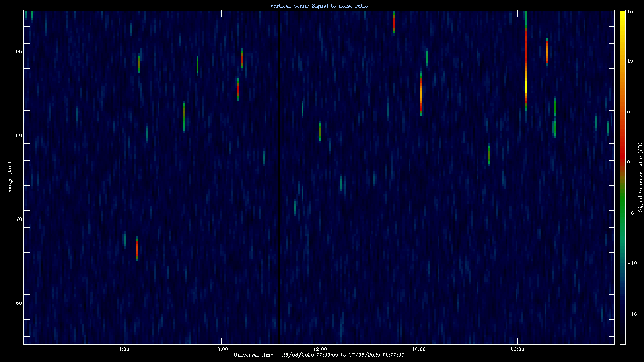Click the 16:00 time tick label
Screen dimensions: 644x362
(419, 349)
